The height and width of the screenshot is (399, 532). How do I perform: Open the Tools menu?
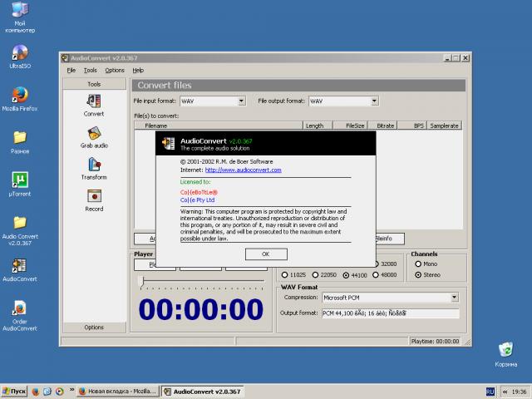(90, 71)
